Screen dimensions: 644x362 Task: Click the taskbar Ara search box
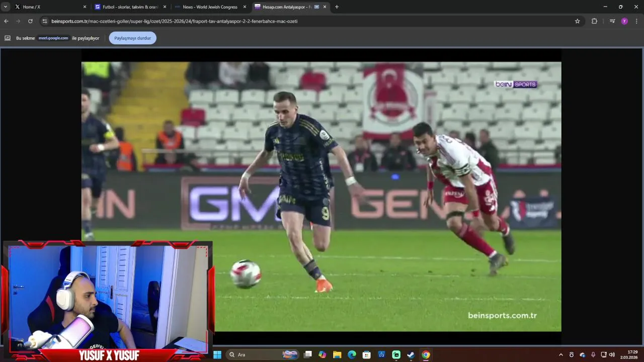click(263, 354)
